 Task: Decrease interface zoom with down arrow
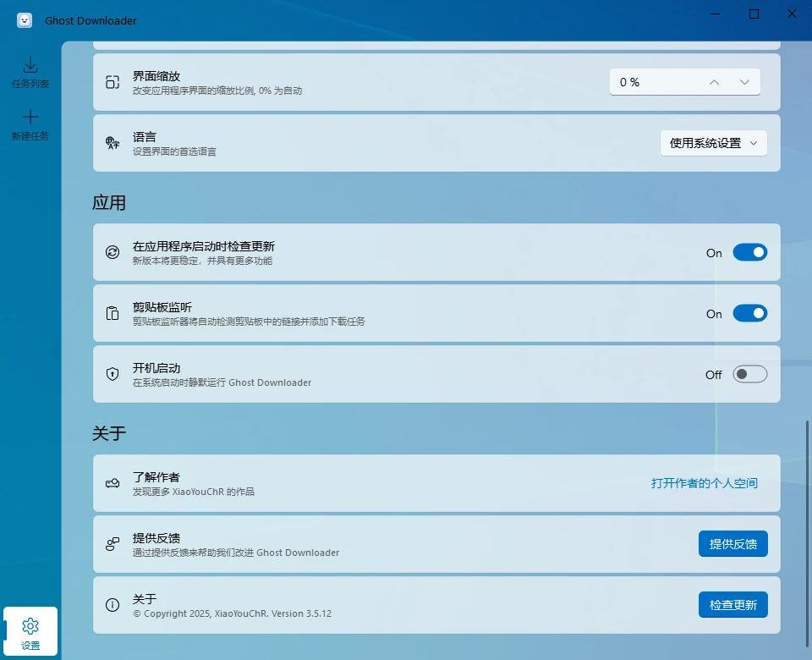744,82
